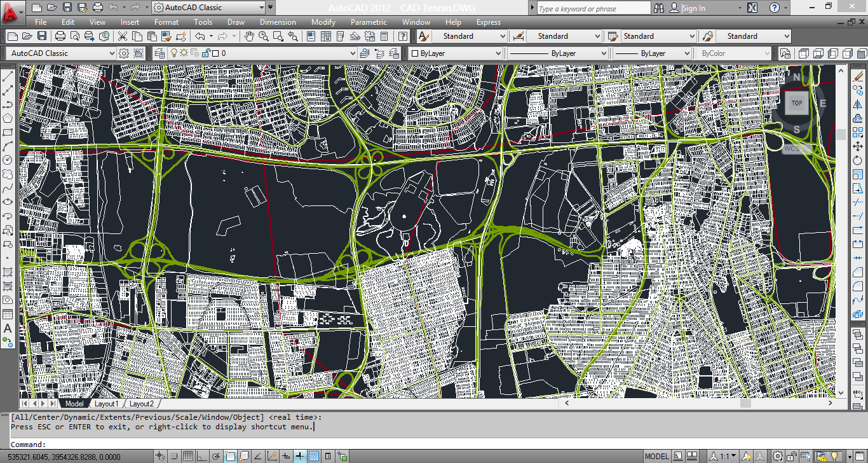Toggle Grid Display in status bar

[x=188, y=456]
